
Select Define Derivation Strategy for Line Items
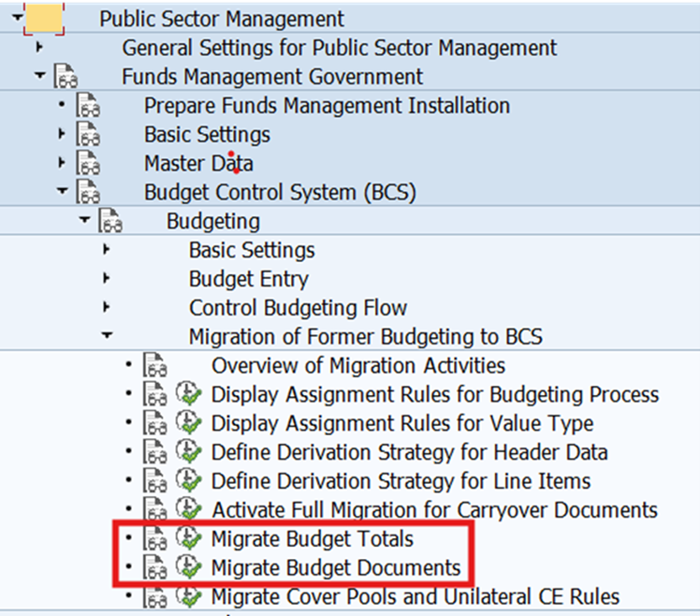pos(401,481)
